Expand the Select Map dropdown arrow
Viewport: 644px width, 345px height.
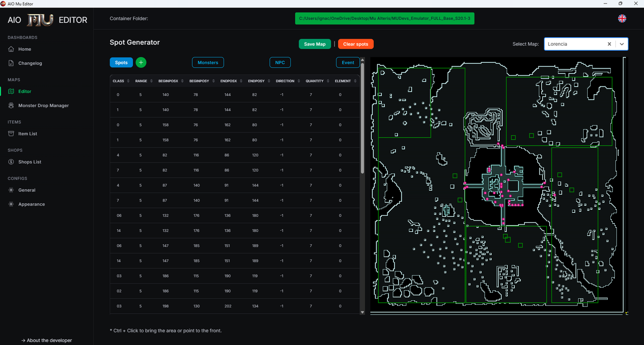coord(622,44)
